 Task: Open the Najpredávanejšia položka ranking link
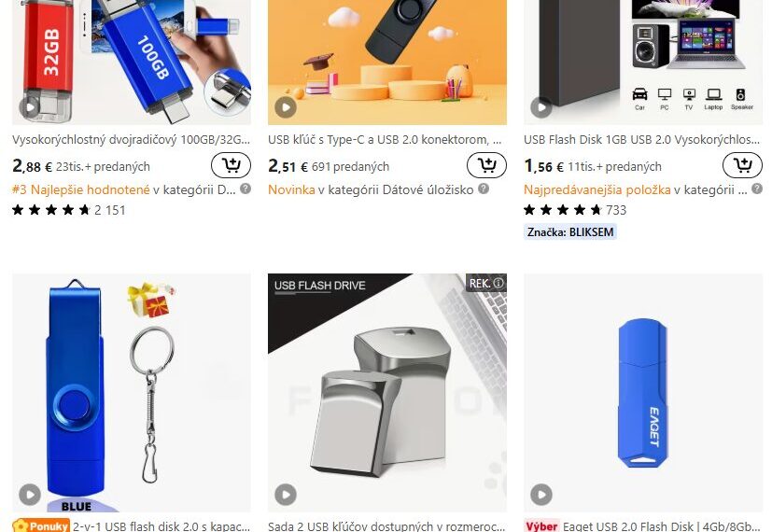597,189
